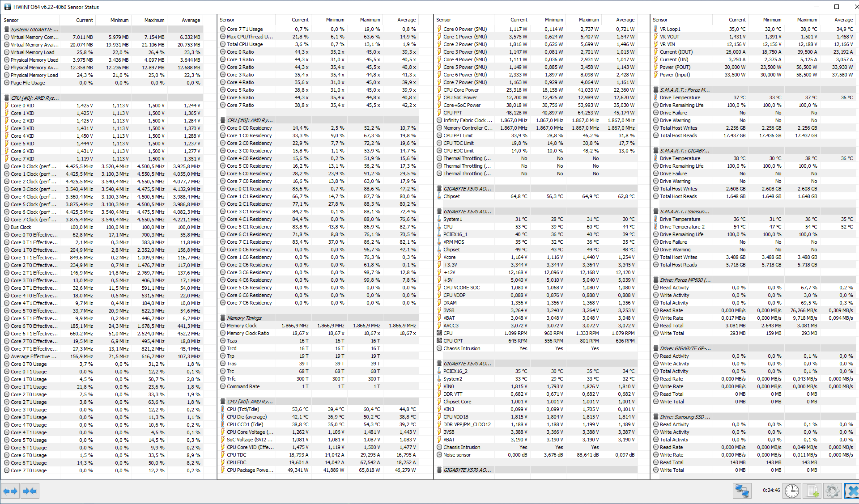Start logging with the sheet-plus icon
This screenshot has width=859, height=504.
pyautogui.click(x=812, y=491)
